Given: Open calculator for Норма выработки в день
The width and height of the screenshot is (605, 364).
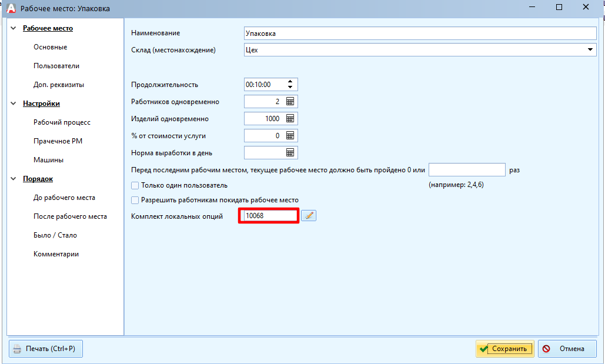Looking at the screenshot, I should 290,153.
